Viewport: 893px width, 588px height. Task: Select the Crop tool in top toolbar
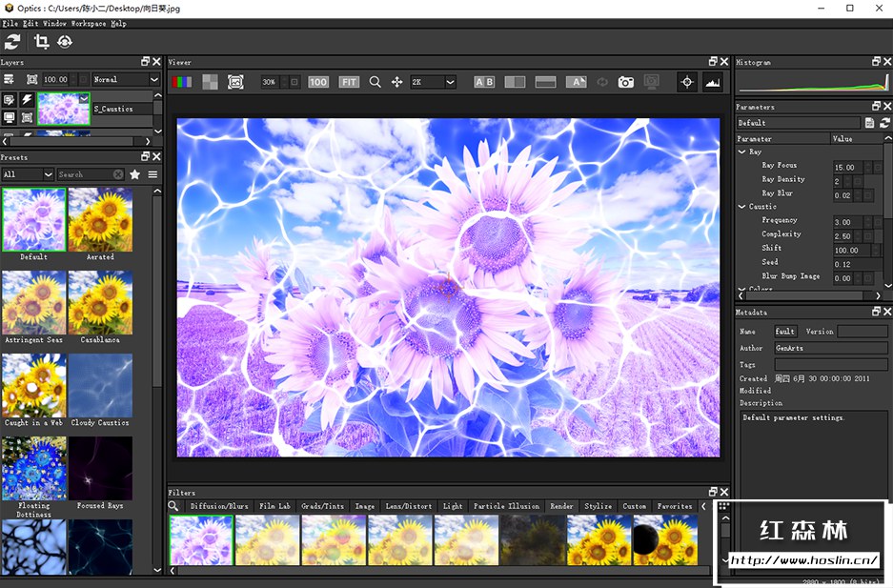(x=41, y=41)
